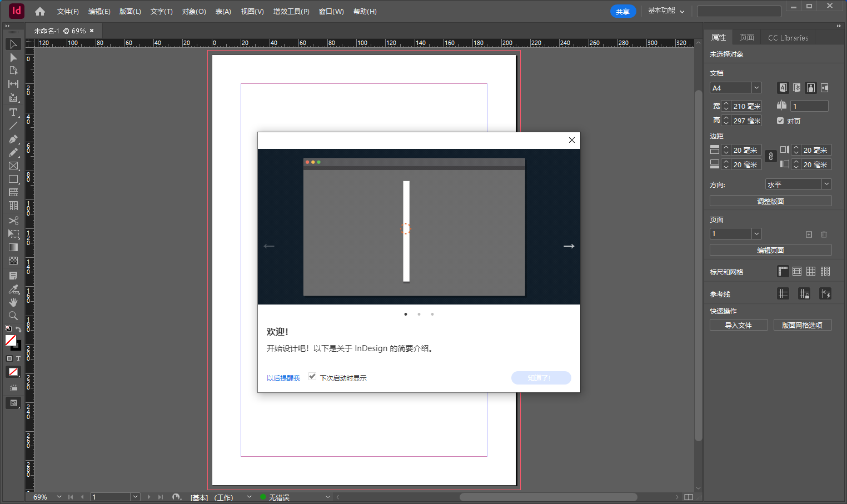
Task: Select the Type tool
Action: pyautogui.click(x=13, y=112)
